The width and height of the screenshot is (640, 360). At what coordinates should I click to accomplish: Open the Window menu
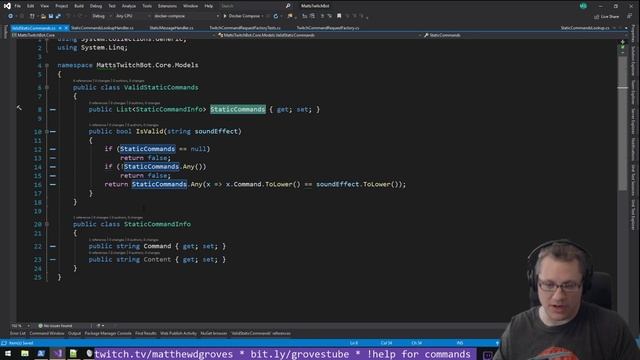click(190, 6)
